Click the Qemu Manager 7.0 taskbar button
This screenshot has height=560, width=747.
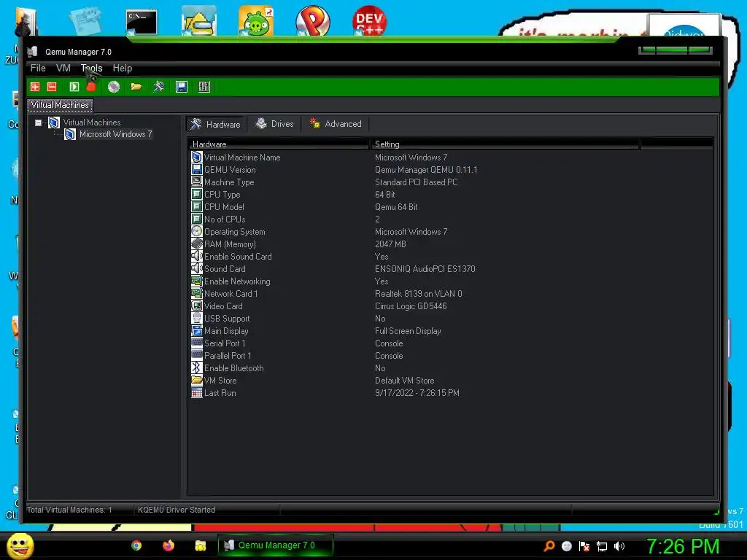[275, 545]
